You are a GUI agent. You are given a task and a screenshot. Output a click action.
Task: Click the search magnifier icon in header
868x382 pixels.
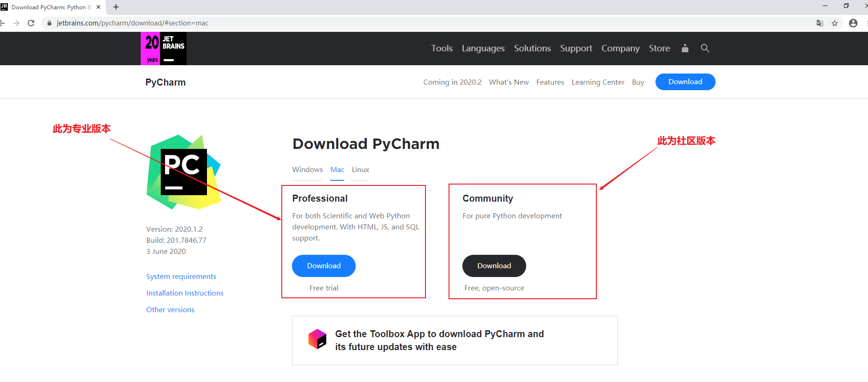(x=705, y=48)
